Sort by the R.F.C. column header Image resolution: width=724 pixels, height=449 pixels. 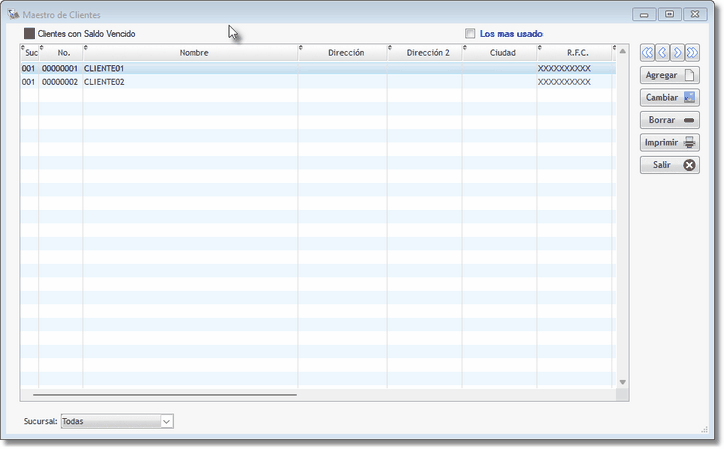(x=575, y=53)
